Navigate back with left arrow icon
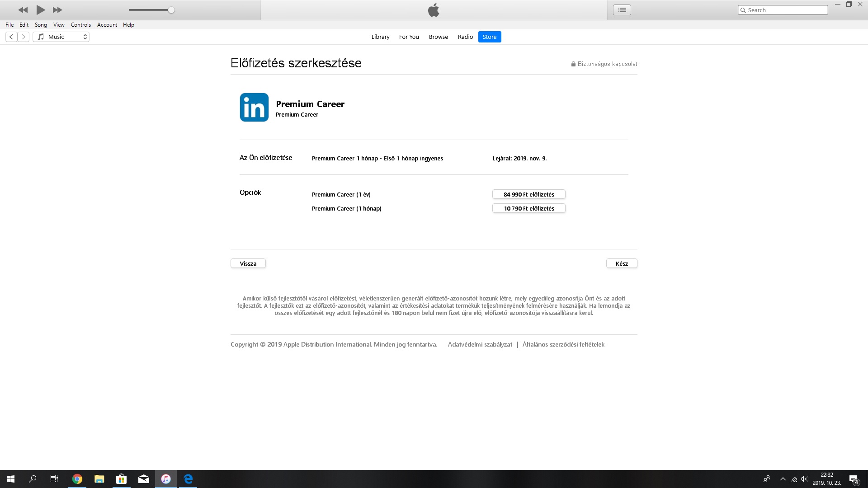The width and height of the screenshot is (868, 488). click(x=11, y=37)
